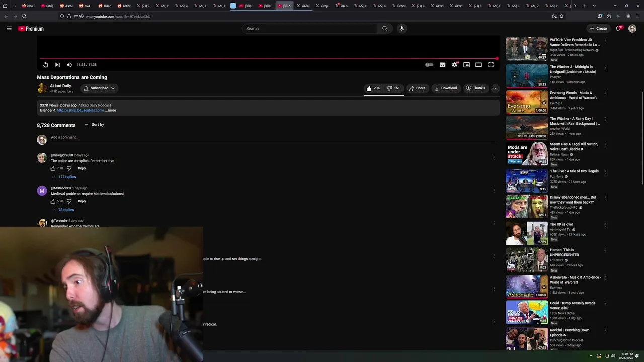Go to YouTube Premium home logo
The width and height of the screenshot is (644, 362).
point(31,29)
